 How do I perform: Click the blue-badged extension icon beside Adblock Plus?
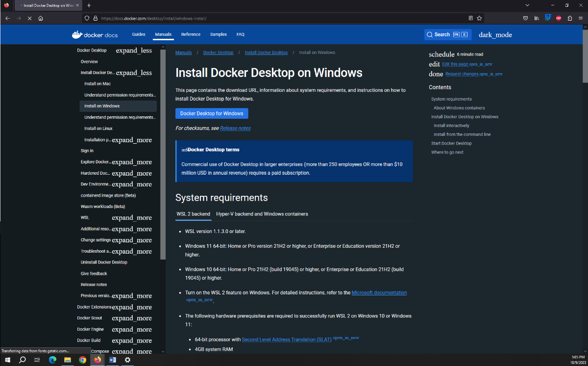(548, 18)
